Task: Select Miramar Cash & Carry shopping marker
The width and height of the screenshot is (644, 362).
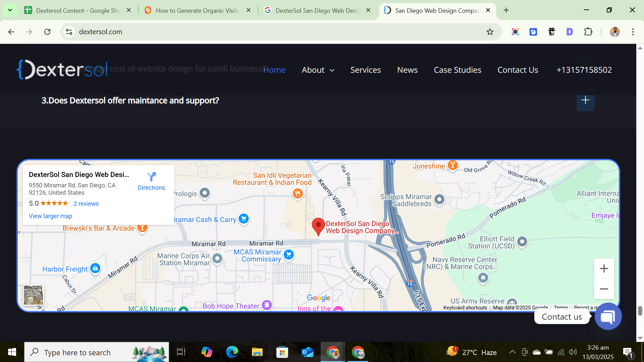Action: pyautogui.click(x=244, y=219)
